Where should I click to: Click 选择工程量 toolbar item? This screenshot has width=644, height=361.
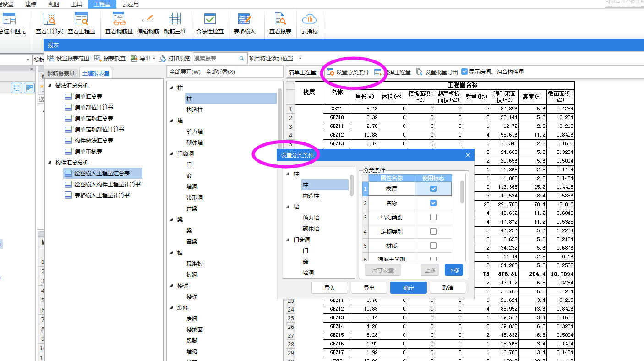click(x=393, y=72)
